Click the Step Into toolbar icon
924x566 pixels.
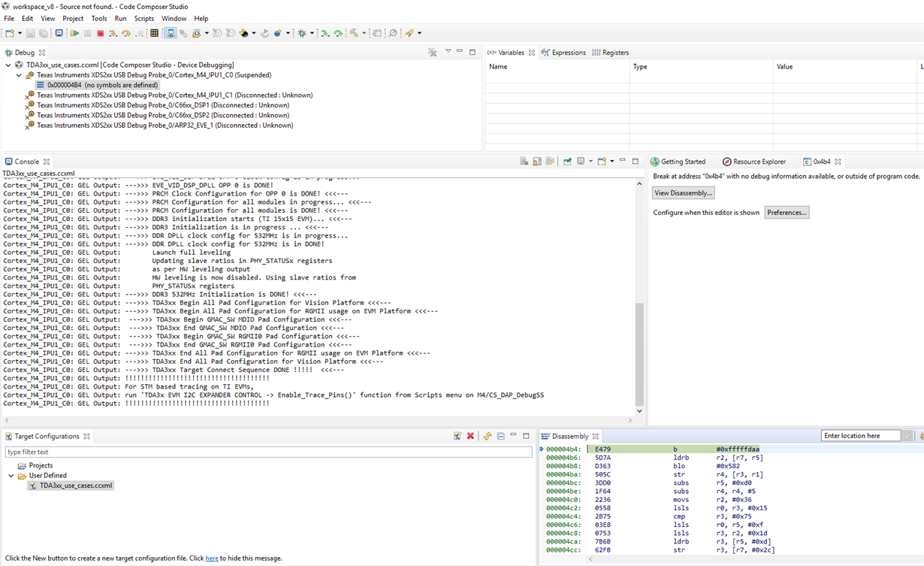(x=113, y=33)
